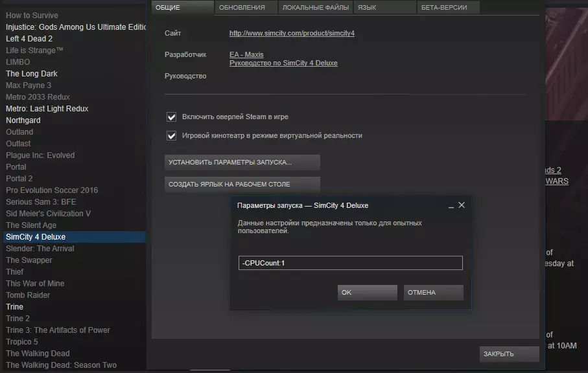Focus the -CPUCount:1 launch options field
588x373 pixels.
(350, 263)
